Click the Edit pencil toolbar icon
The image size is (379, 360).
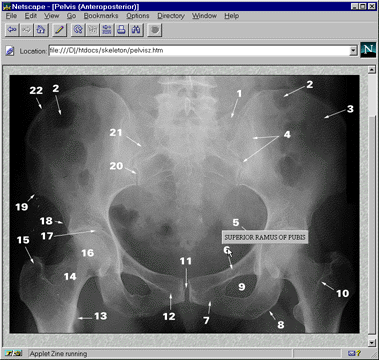59,30
